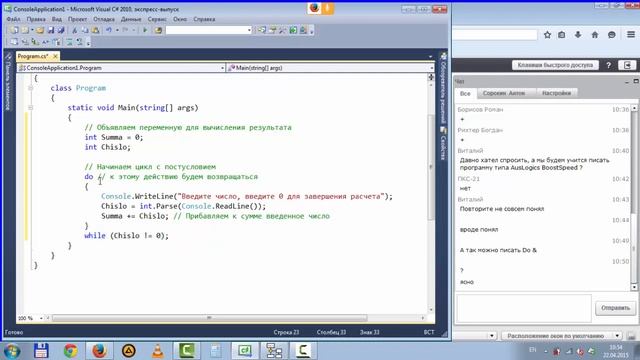Image resolution: width=640 pixels, height=360 pixels.
Task: Click the editor vertical scrollbar
Action: [x=431, y=167]
